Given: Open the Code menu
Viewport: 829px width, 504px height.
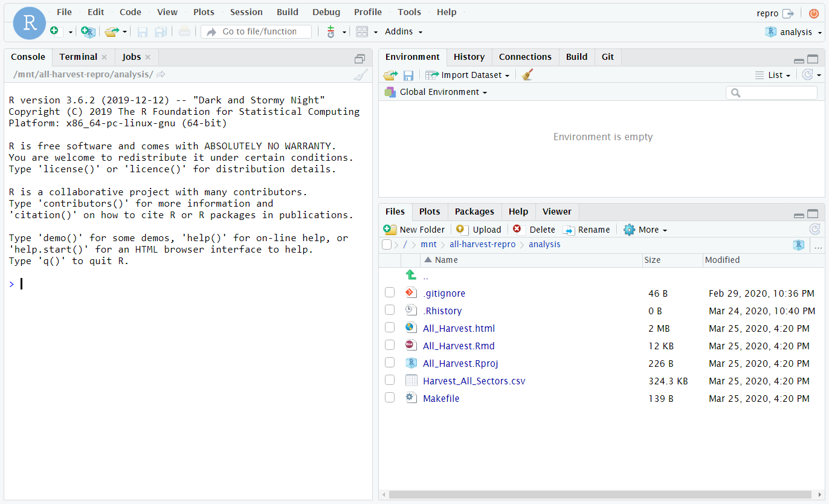Looking at the screenshot, I should [131, 12].
